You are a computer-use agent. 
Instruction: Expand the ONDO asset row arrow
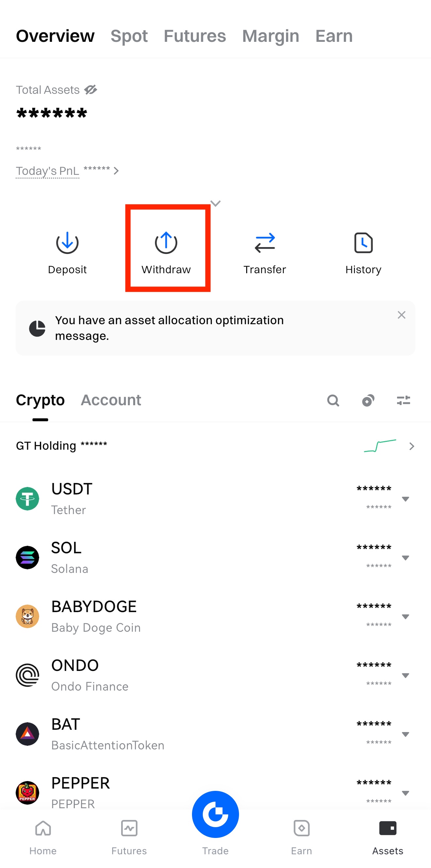pos(406,676)
